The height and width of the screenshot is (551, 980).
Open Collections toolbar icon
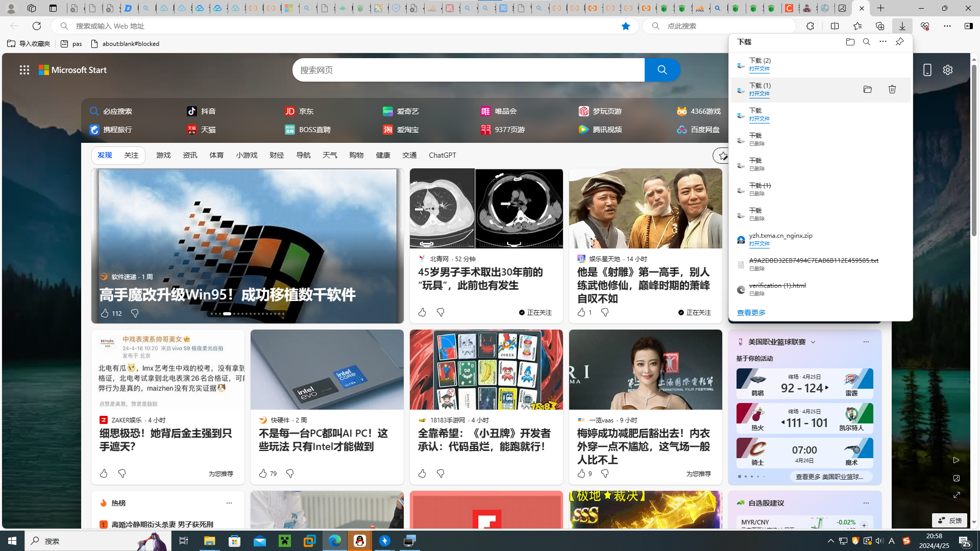879,26
